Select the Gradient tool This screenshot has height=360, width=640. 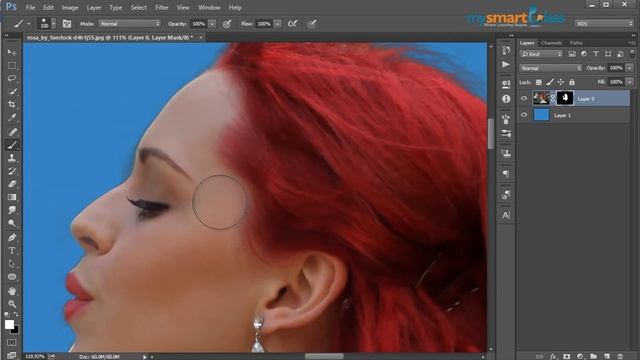(12, 197)
